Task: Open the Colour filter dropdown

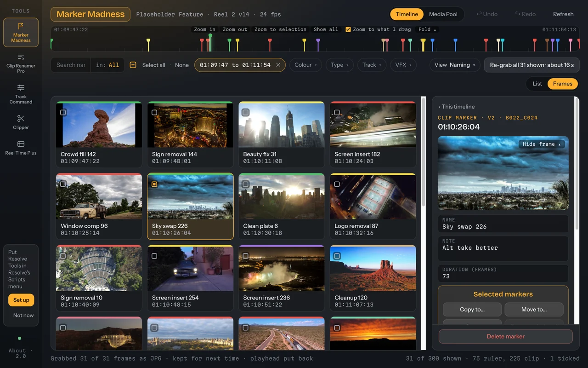Action: pyautogui.click(x=305, y=65)
